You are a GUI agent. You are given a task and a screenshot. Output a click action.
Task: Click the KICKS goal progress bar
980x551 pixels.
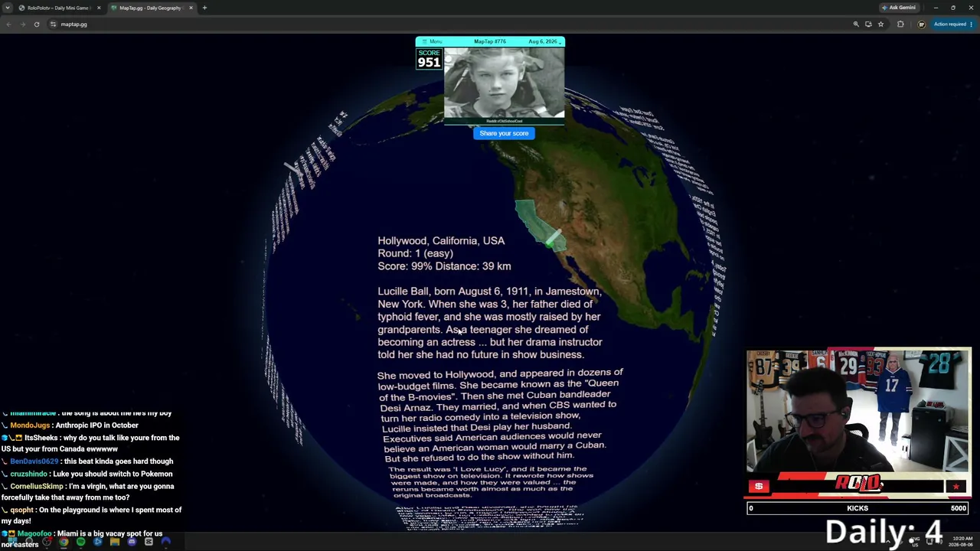(857, 508)
